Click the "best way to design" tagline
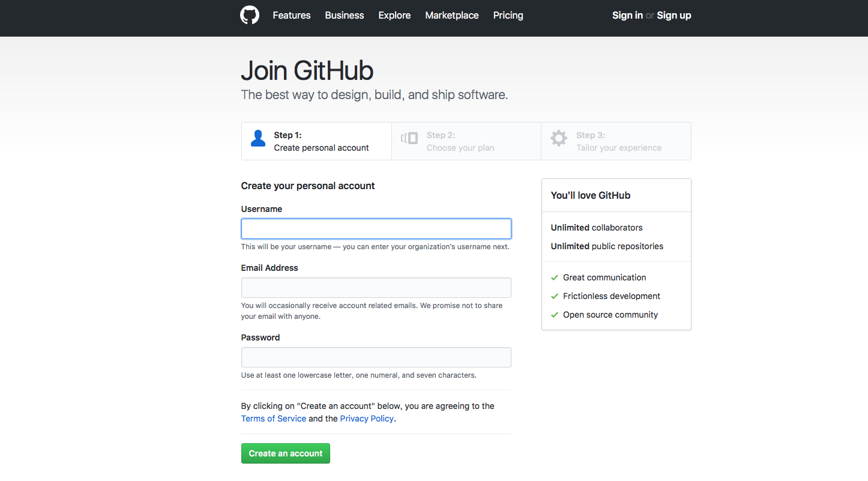The width and height of the screenshot is (868, 481). [375, 95]
